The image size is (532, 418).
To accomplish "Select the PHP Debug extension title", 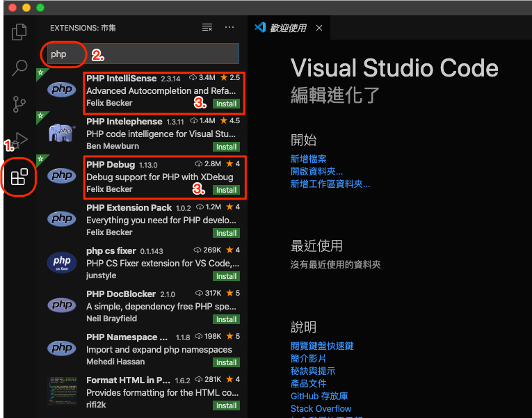I will 111,165.
